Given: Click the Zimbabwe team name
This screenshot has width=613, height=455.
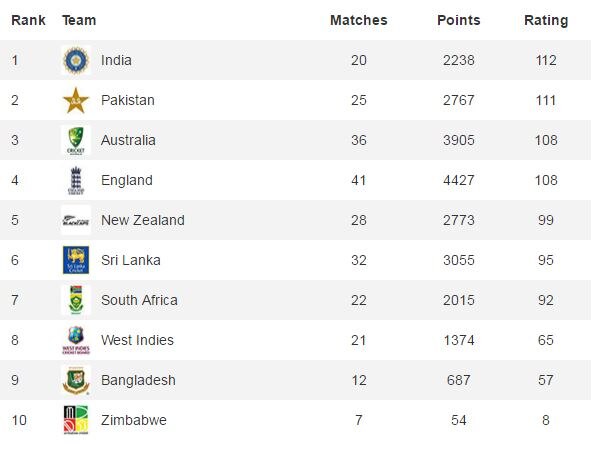Looking at the screenshot, I should tap(134, 421).
